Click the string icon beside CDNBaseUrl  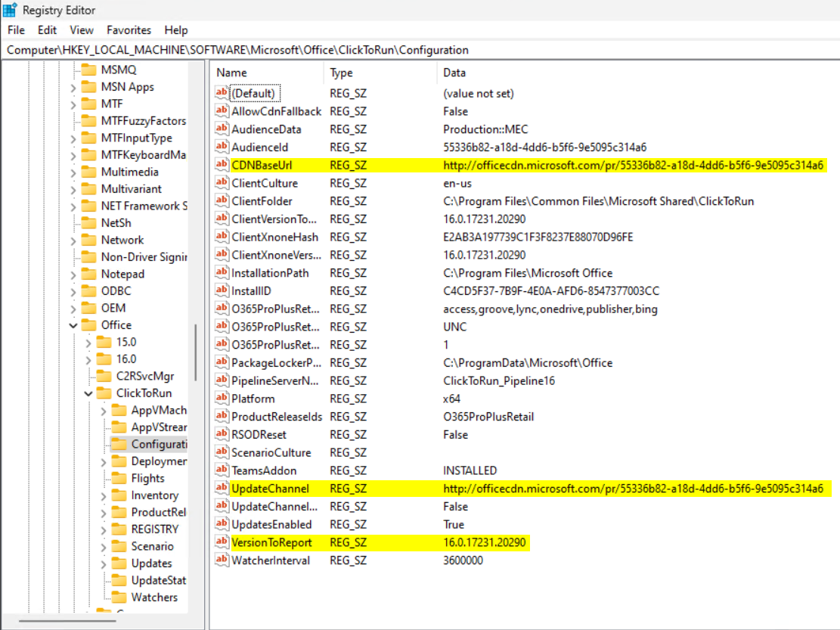point(222,165)
